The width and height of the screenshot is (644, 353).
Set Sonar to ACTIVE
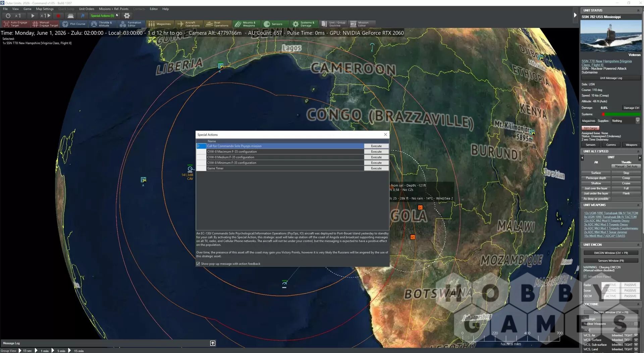tap(611, 291)
